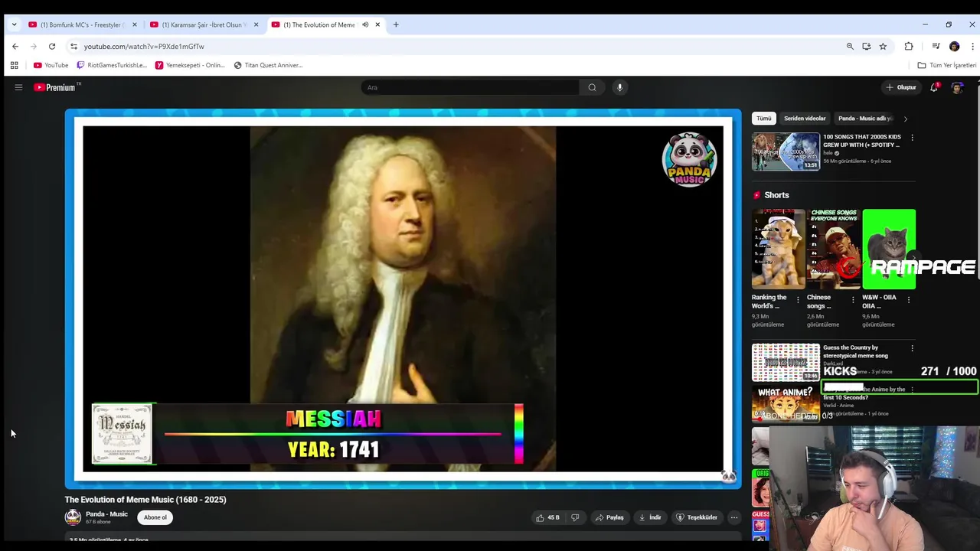980x551 pixels.
Task: Open the Chrome profile avatar
Action: pyautogui.click(x=954, y=46)
